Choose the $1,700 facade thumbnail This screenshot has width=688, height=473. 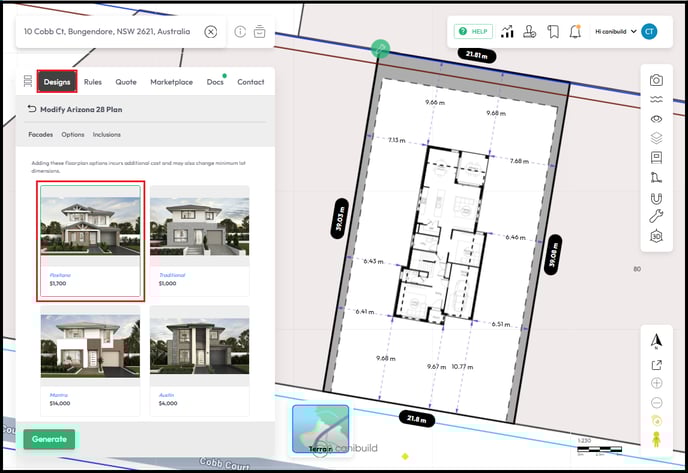(x=90, y=241)
